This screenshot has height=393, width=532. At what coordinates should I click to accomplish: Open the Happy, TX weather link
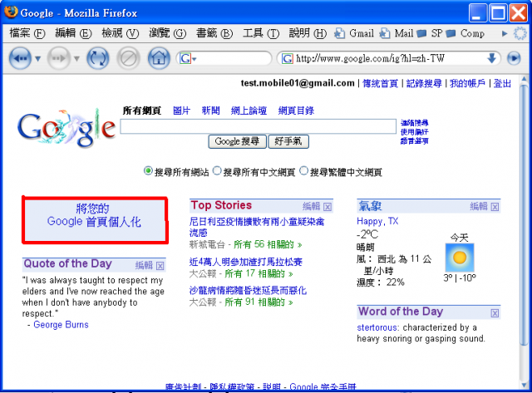pyautogui.click(x=377, y=221)
